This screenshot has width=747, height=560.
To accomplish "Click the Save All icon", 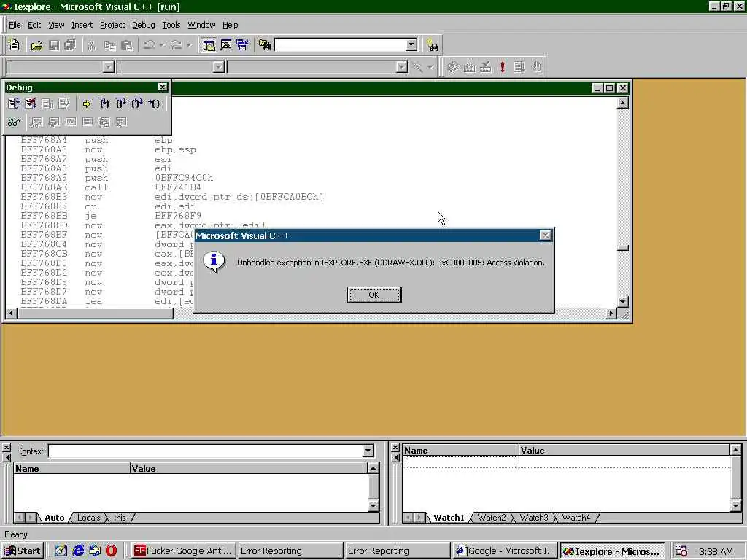I will pos(70,45).
